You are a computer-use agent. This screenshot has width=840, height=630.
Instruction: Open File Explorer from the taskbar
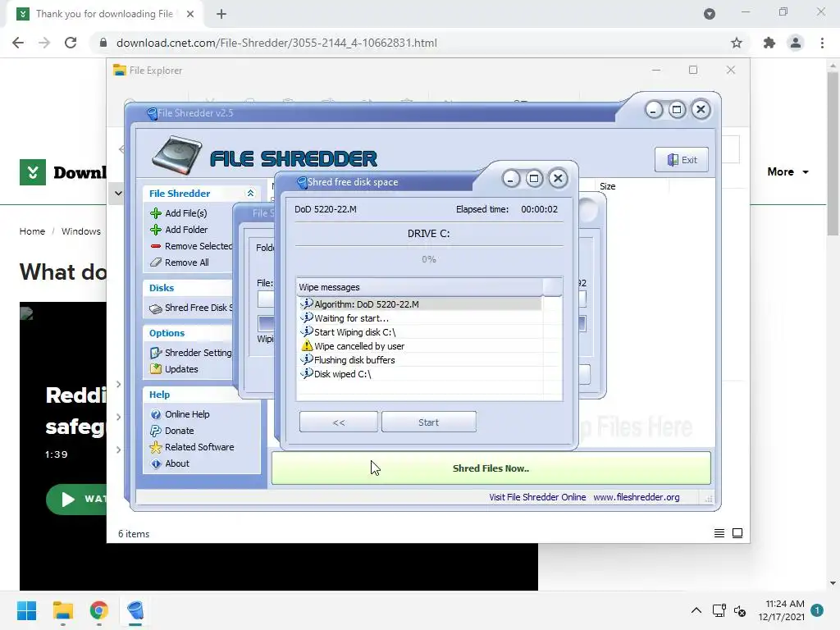(x=62, y=610)
